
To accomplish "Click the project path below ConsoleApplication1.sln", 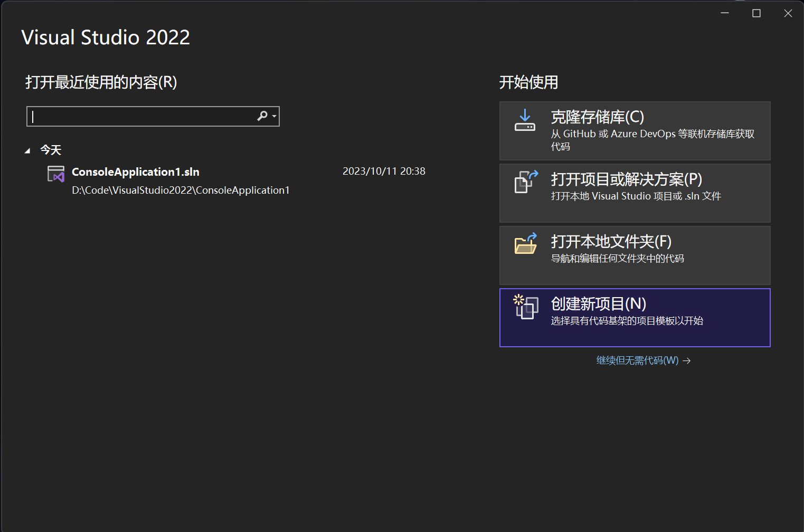I will click(180, 190).
